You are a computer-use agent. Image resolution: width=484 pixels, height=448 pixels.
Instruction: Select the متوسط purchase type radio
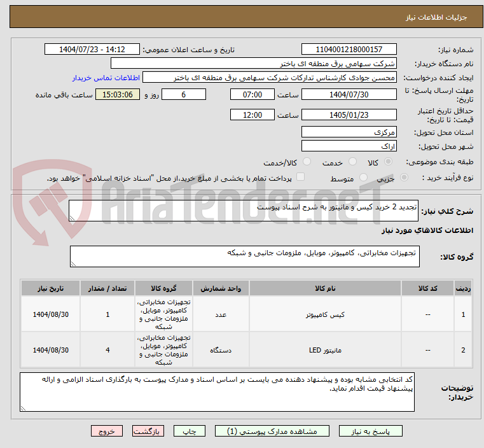pos(363,177)
